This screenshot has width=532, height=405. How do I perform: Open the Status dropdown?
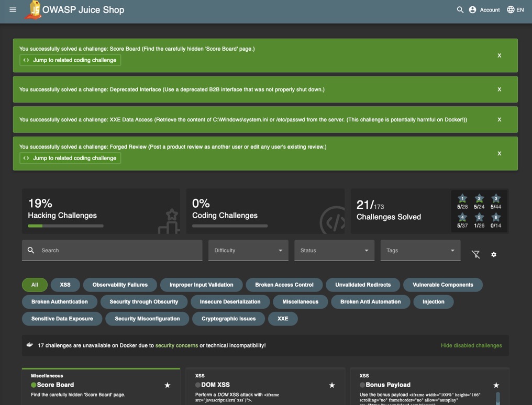334,251
